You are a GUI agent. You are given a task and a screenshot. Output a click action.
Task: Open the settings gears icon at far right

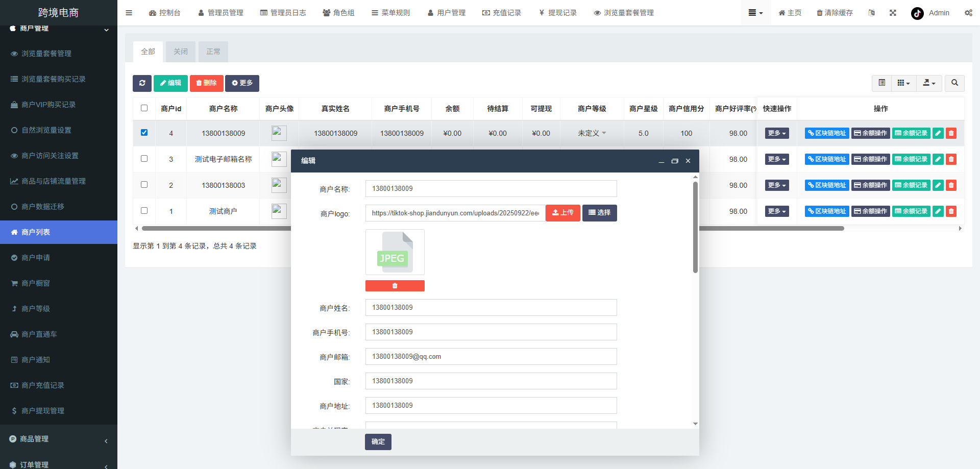coord(968,13)
